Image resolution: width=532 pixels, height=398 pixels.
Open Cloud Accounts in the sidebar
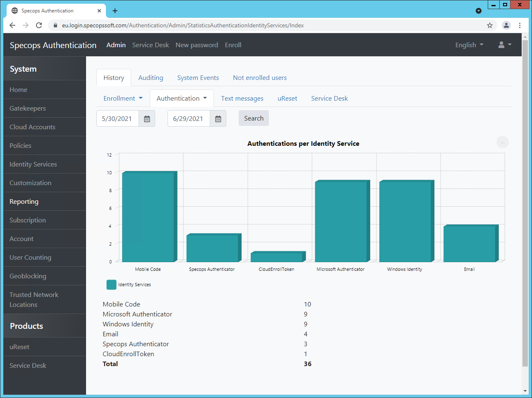[45, 127]
